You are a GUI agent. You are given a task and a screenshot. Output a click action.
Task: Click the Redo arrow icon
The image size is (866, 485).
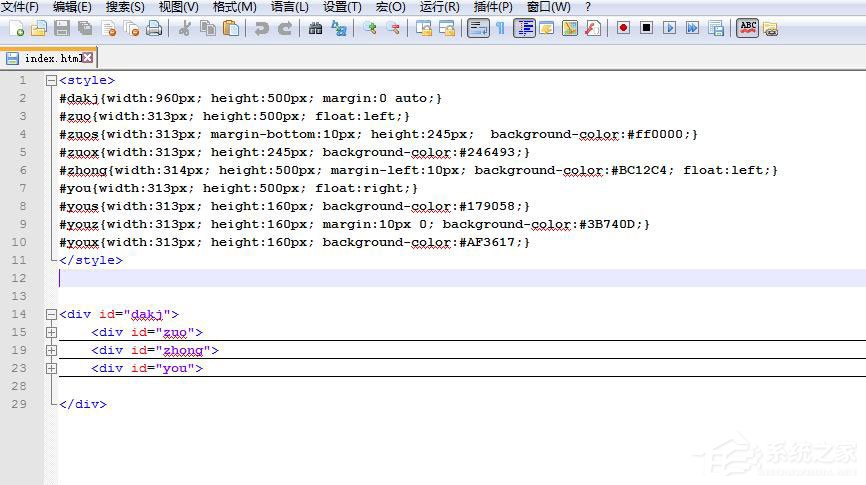pyautogui.click(x=284, y=28)
